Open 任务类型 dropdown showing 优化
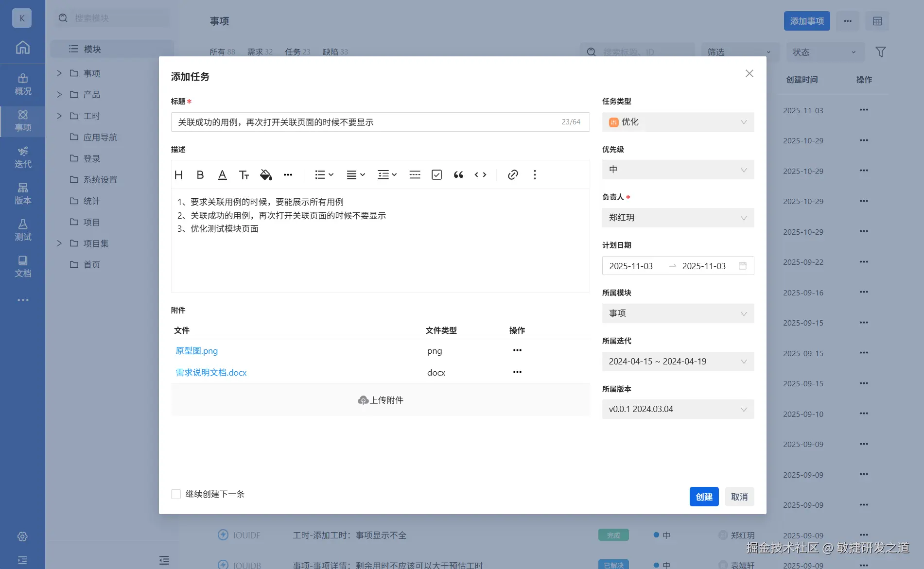The width and height of the screenshot is (924, 569). click(678, 122)
